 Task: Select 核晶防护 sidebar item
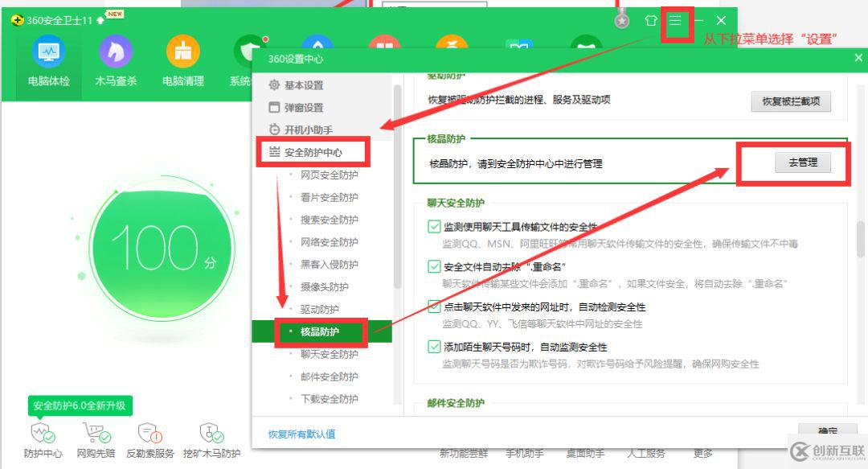321,331
